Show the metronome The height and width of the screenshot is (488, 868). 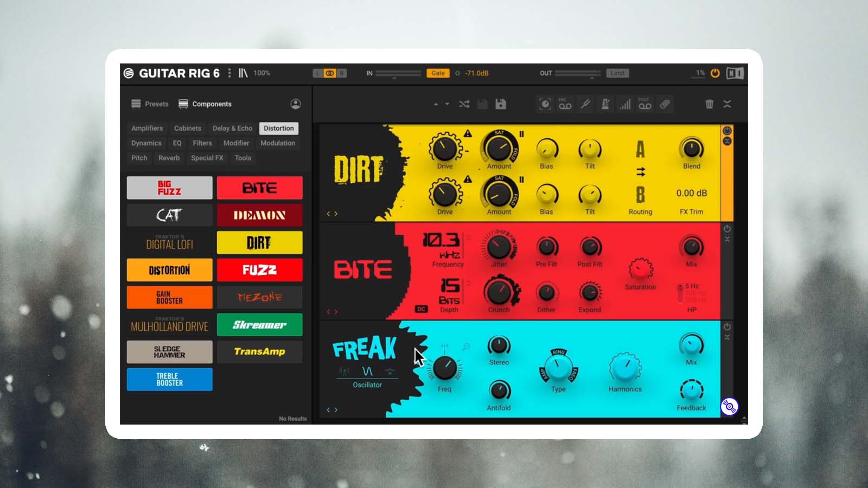(605, 104)
